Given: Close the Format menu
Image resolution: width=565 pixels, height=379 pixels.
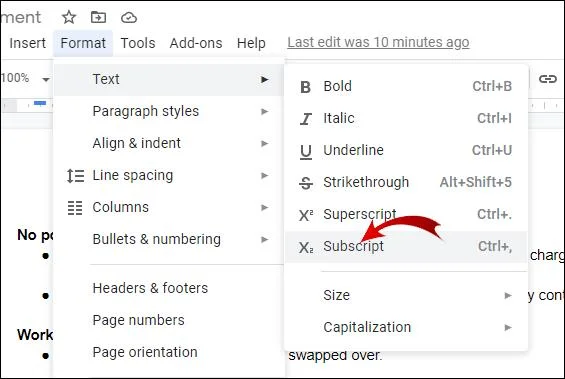Looking at the screenshot, I should click(83, 43).
